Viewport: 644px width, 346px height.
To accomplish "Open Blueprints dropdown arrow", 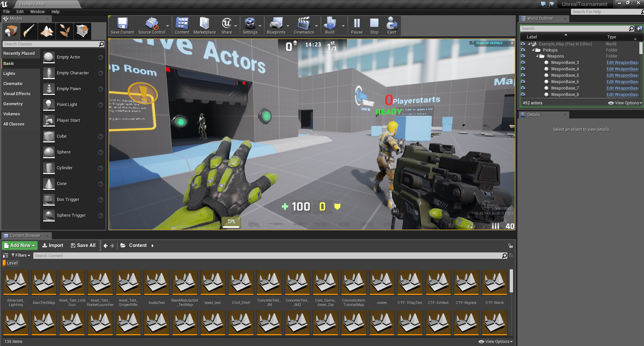I will pyautogui.click(x=288, y=26).
